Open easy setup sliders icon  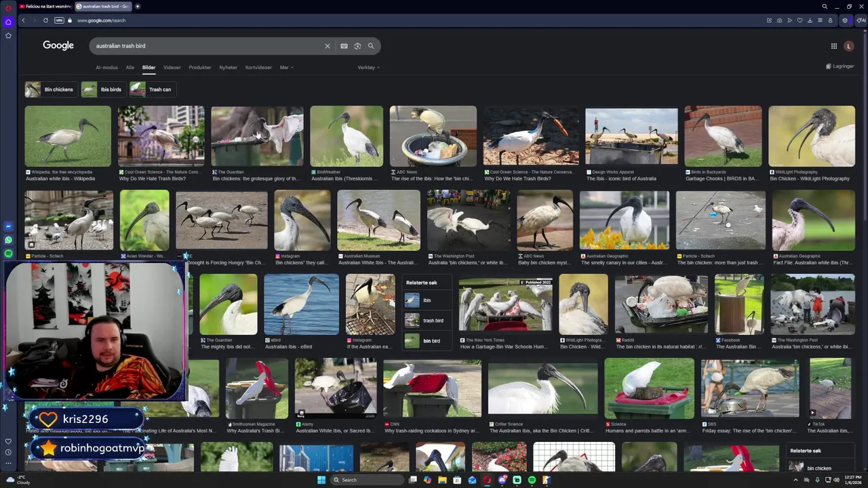820,20
